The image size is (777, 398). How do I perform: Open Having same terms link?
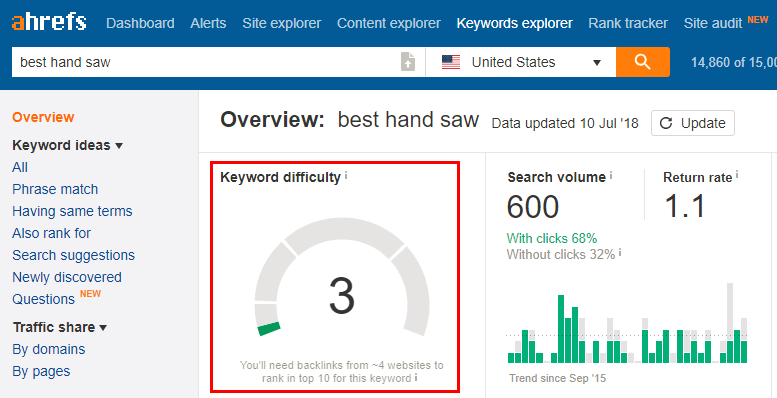click(72, 211)
